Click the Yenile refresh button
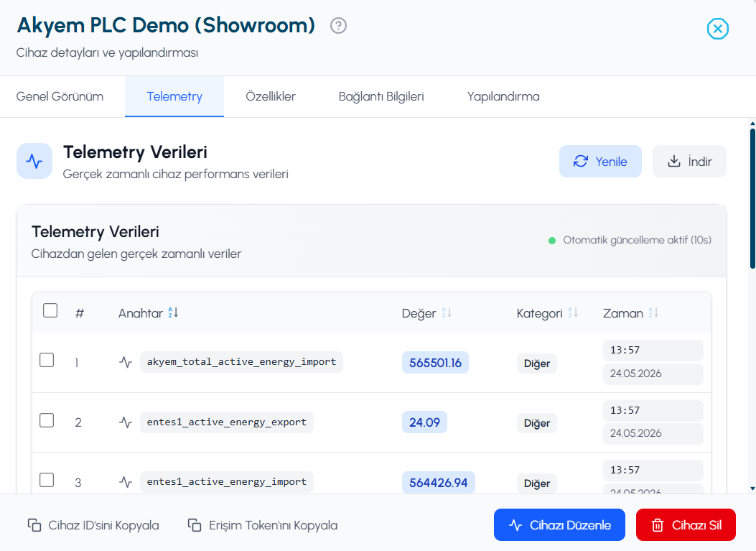 600,161
